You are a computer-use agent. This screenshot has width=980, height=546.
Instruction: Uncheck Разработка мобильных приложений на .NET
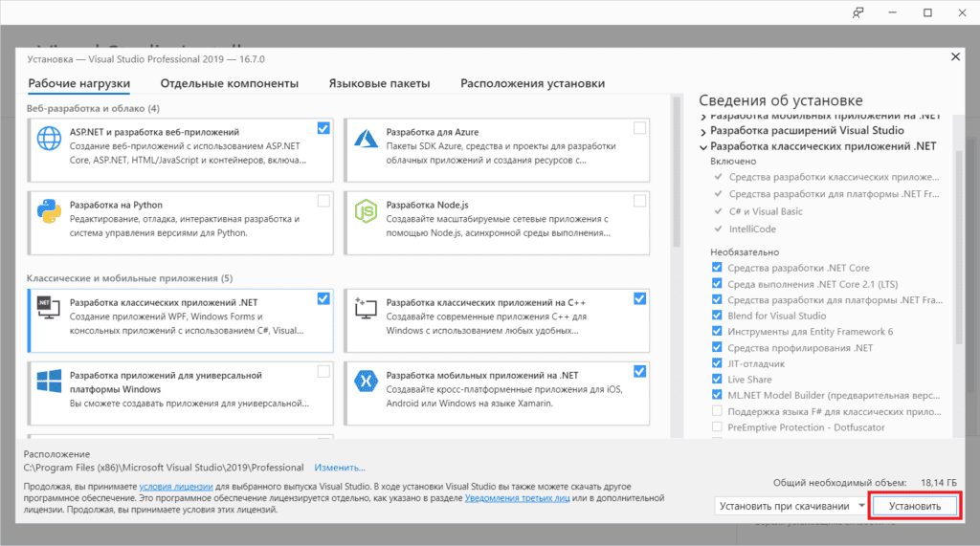tap(639, 372)
